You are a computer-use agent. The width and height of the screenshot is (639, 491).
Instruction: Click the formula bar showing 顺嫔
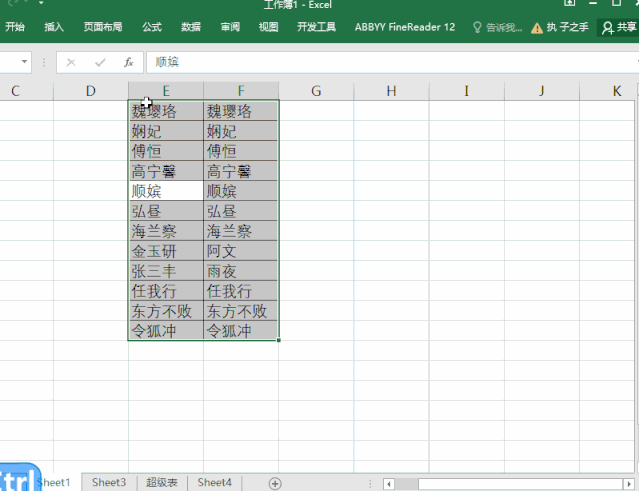(x=391, y=62)
